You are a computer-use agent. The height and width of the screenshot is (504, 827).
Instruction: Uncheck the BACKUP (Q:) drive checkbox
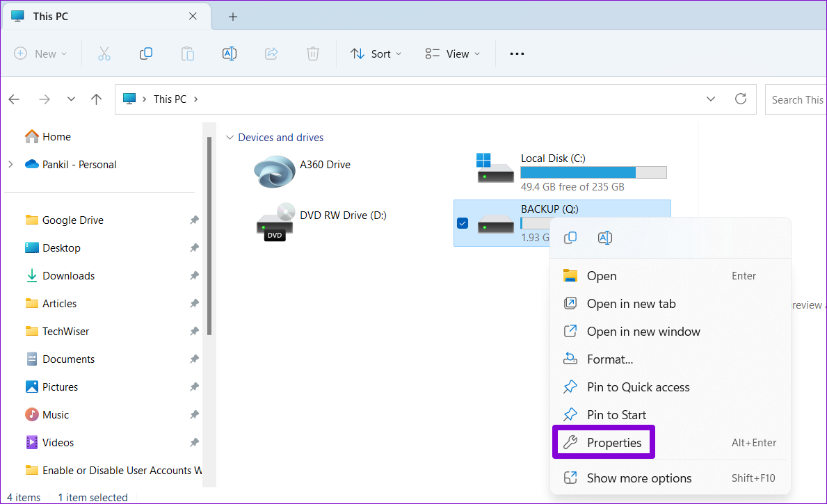point(463,223)
